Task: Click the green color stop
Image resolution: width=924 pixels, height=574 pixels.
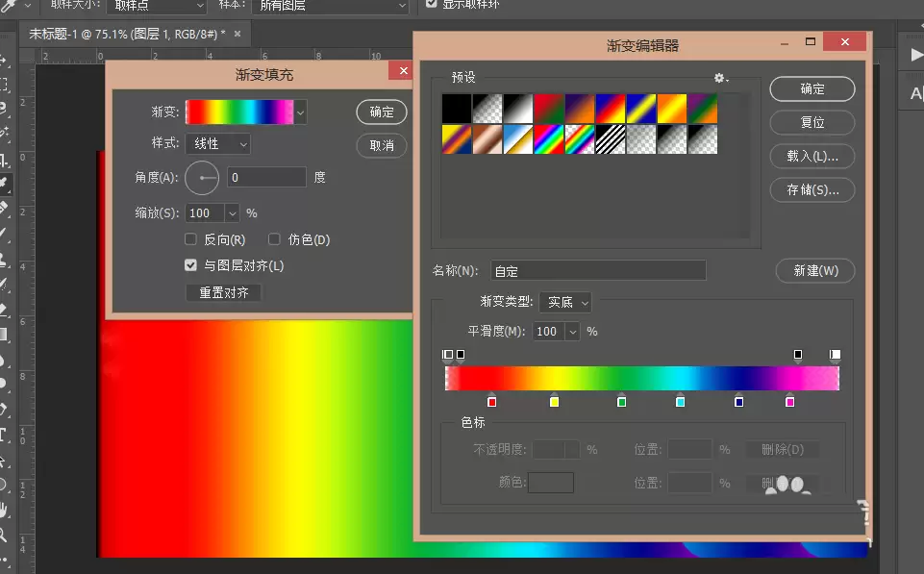Action: 621,401
